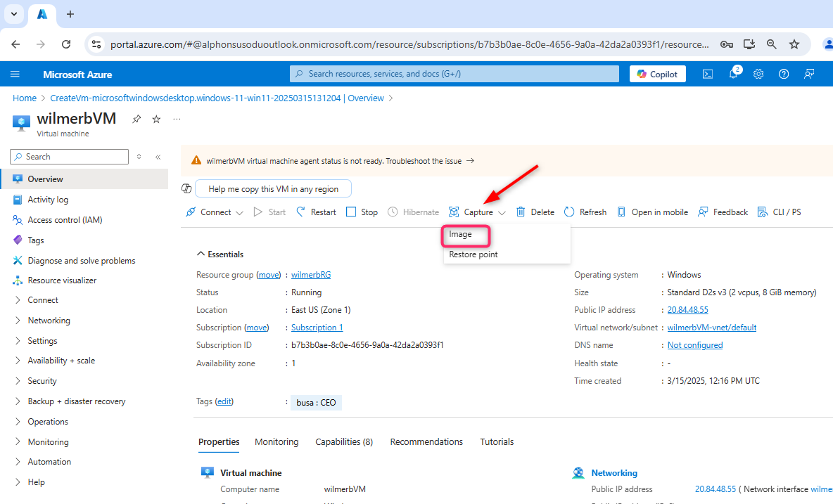The height and width of the screenshot is (504, 833).
Task: Open the Azure portal hamburger menu
Action: 15,75
